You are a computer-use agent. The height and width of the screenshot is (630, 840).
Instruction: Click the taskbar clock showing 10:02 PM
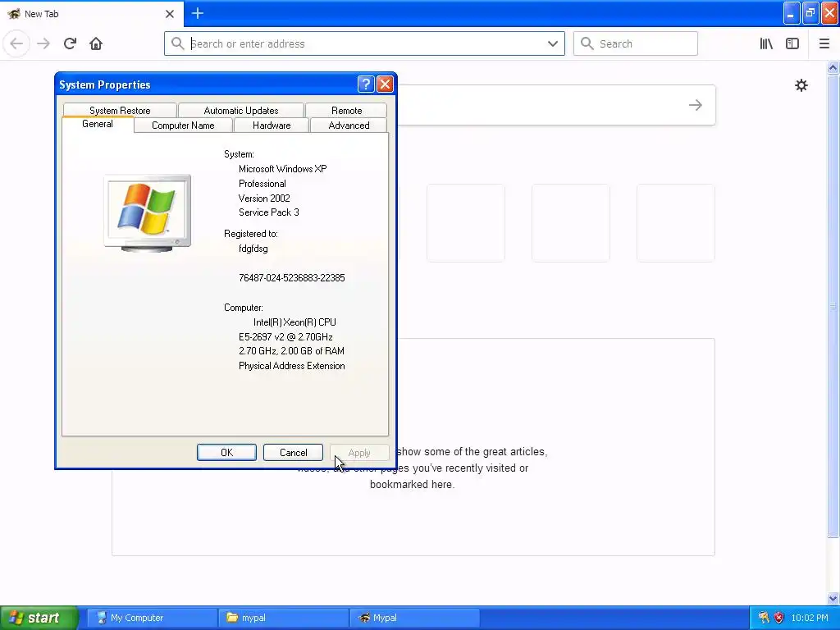click(810, 618)
